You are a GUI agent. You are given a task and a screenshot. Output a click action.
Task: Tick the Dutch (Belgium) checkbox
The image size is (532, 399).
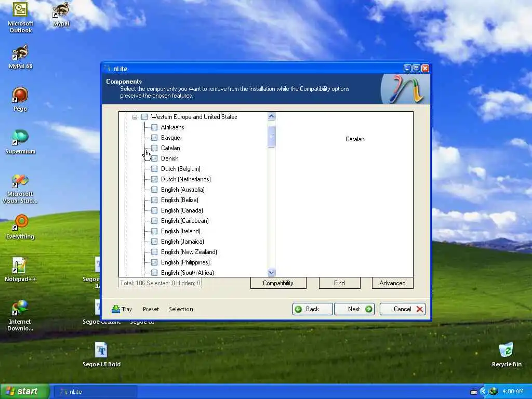[x=154, y=169]
